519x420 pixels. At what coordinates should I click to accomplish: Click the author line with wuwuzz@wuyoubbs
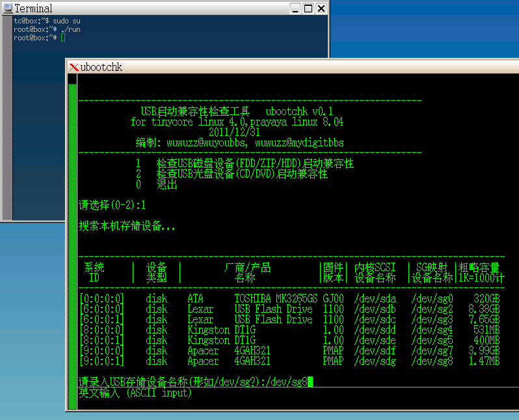tap(239, 142)
